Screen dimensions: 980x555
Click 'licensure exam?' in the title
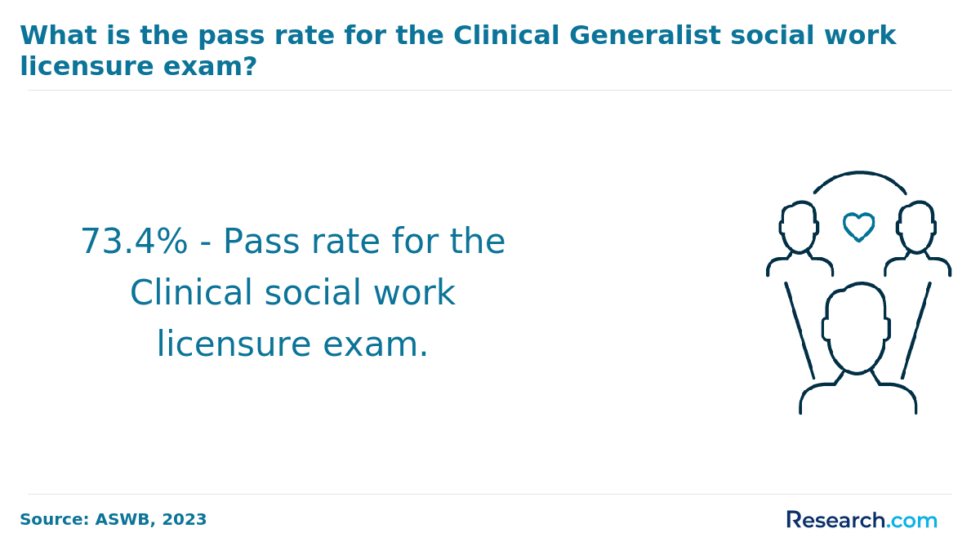138,67
